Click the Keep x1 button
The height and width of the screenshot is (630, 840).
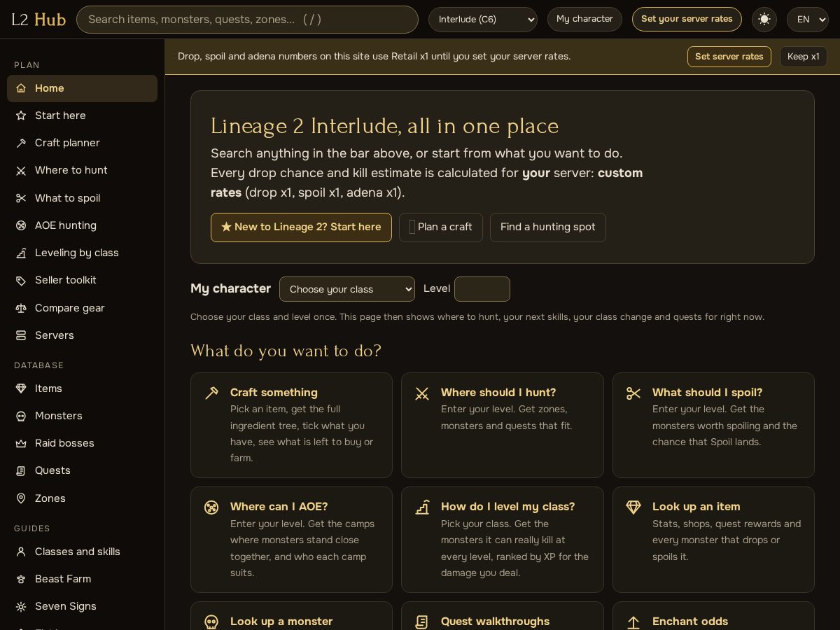(x=804, y=57)
